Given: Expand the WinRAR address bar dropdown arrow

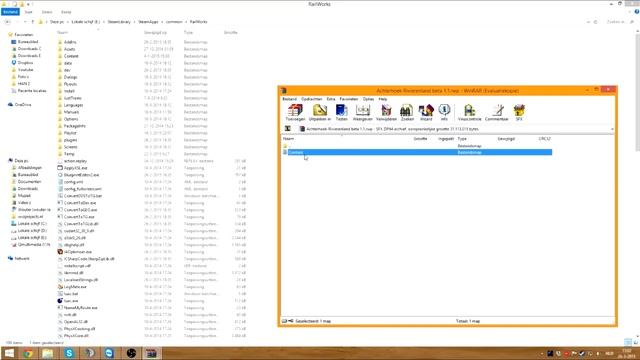Looking at the screenshot, I should point(612,129).
